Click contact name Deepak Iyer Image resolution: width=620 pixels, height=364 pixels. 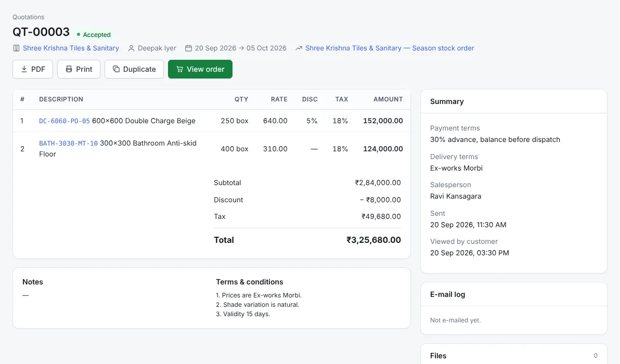[157, 48]
